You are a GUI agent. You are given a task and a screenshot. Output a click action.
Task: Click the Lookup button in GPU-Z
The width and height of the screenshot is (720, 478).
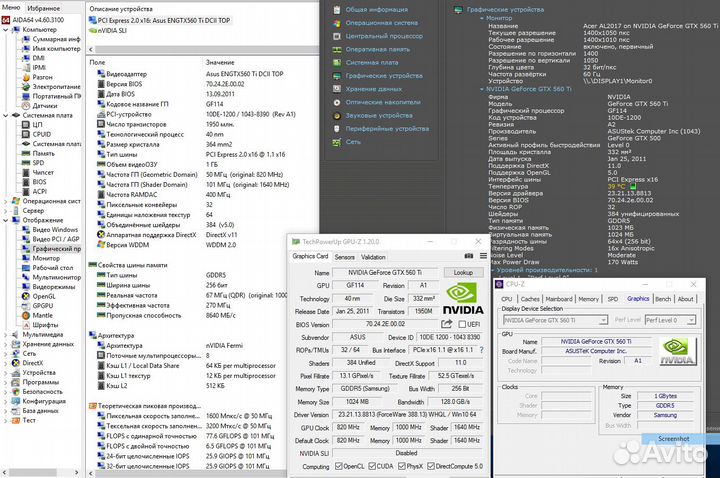463,273
